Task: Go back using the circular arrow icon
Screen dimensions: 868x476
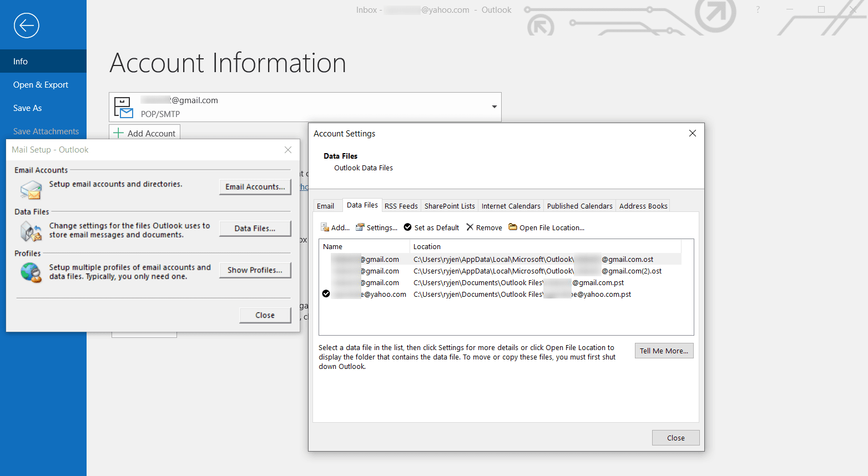Action: point(27,26)
